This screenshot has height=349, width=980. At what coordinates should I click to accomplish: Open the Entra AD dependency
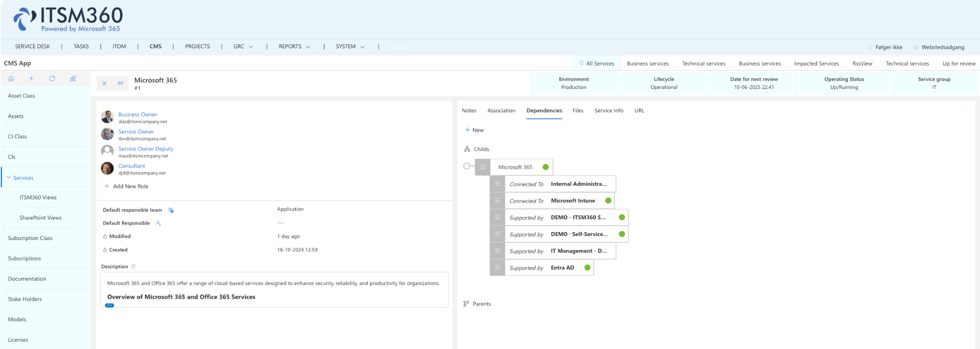click(x=562, y=268)
